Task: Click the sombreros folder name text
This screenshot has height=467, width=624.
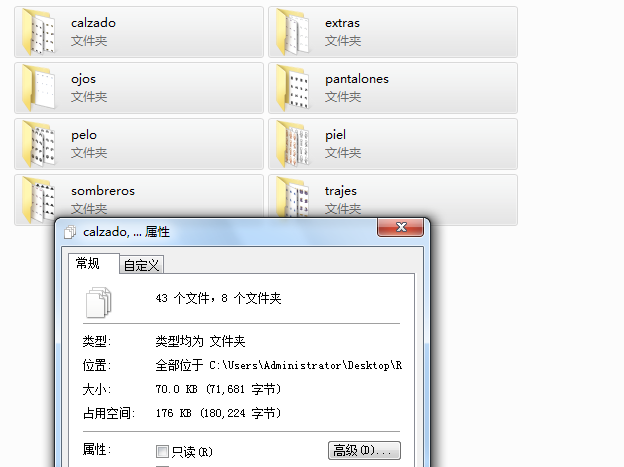Action: [103, 191]
